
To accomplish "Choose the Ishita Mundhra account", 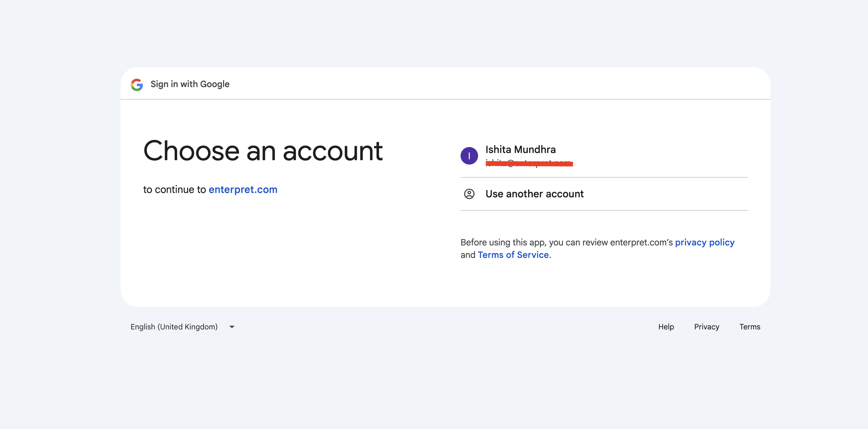I will tap(604, 155).
